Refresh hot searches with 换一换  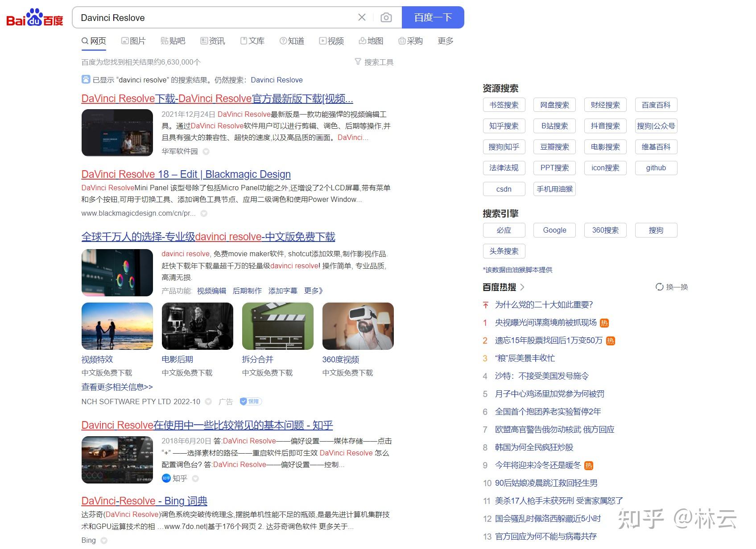click(672, 287)
